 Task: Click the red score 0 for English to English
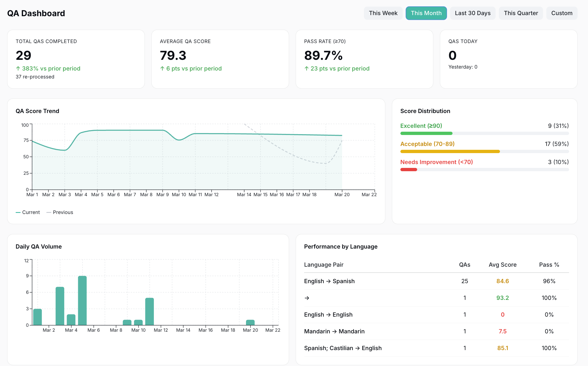tap(503, 315)
